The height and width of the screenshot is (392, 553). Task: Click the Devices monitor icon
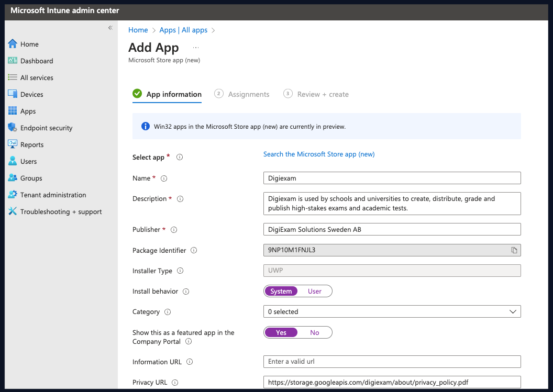pos(13,94)
